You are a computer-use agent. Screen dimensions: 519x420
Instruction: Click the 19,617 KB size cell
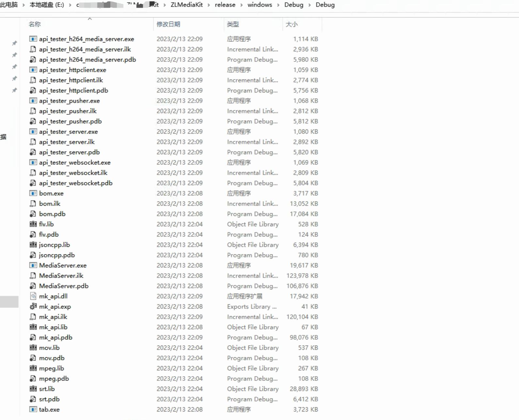pos(304,265)
